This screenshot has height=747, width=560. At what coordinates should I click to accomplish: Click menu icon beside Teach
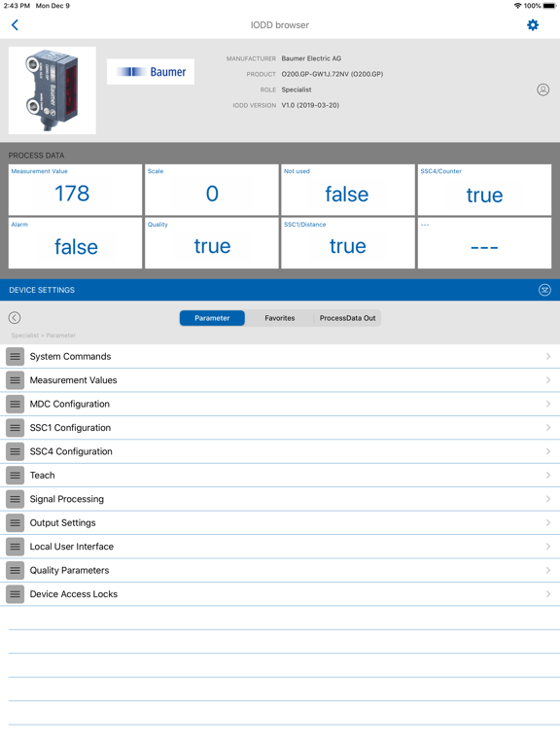(x=16, y=476)
